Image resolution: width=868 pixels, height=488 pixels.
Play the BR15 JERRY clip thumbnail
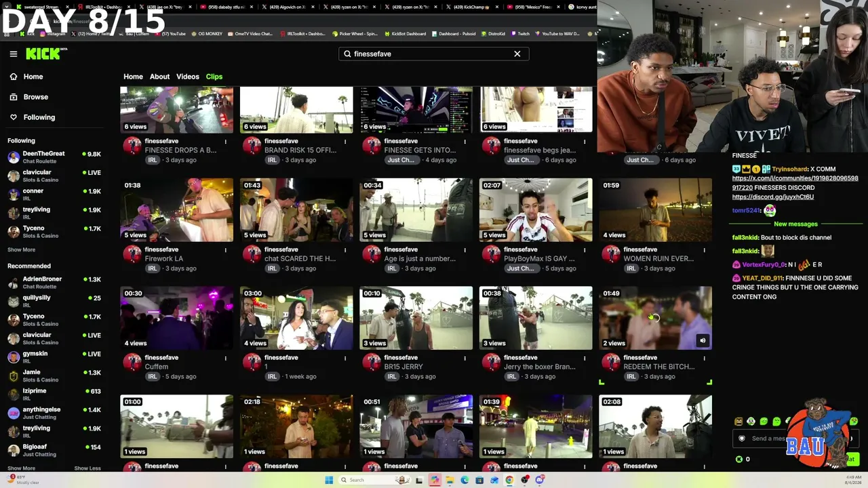tap(416, 318)
